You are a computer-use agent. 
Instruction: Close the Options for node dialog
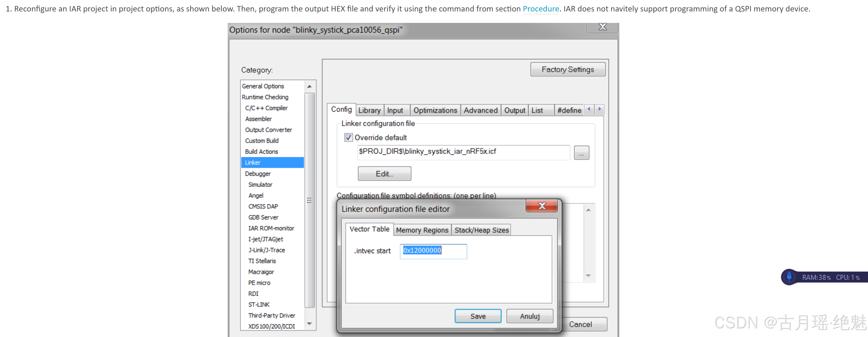click(602, 27)
